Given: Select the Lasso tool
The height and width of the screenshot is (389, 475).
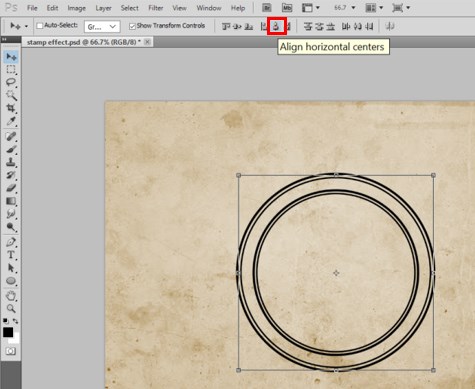Looking at the screenshot, I should 11,82.
